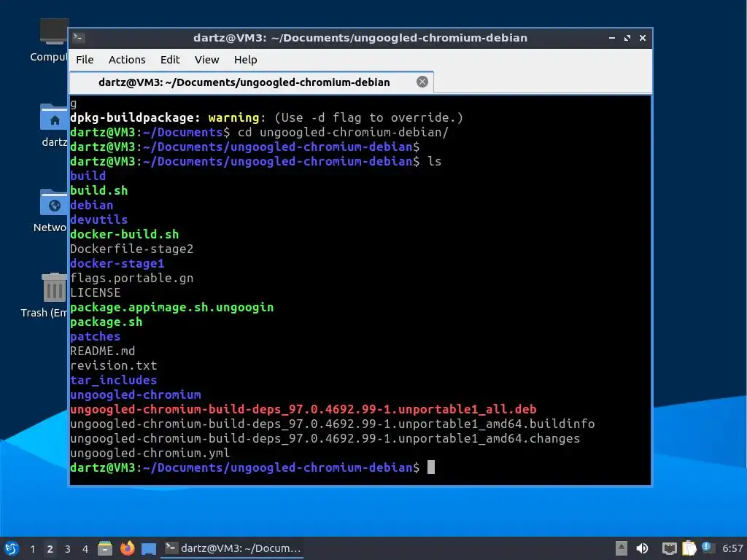Switch to workspace 2 in the pager
747x560 pixels.
(50, 549)
